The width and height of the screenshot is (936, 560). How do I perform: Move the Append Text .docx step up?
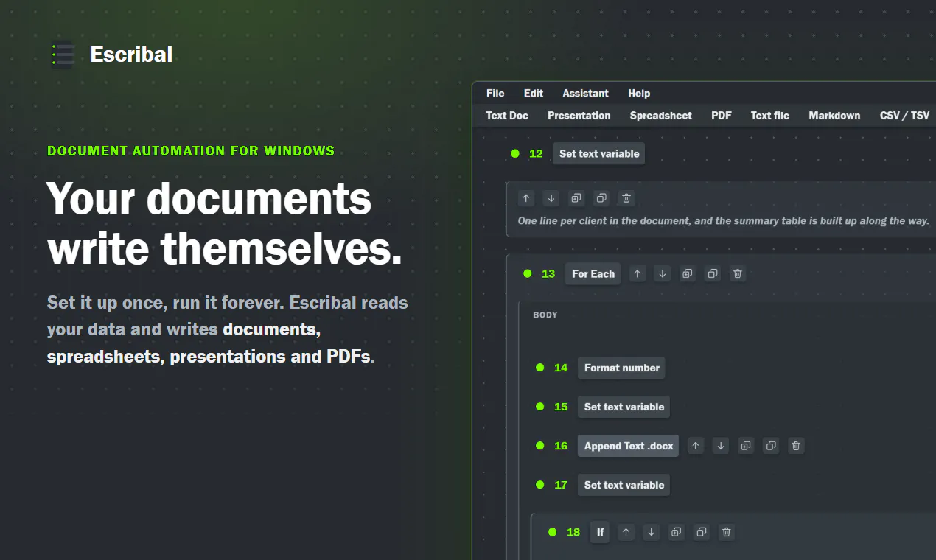[696, 446]
